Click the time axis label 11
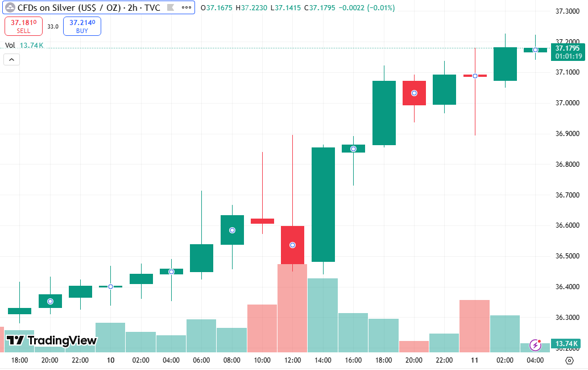The width and height of the screenshot is (588, 370). (x=474, y=360)
